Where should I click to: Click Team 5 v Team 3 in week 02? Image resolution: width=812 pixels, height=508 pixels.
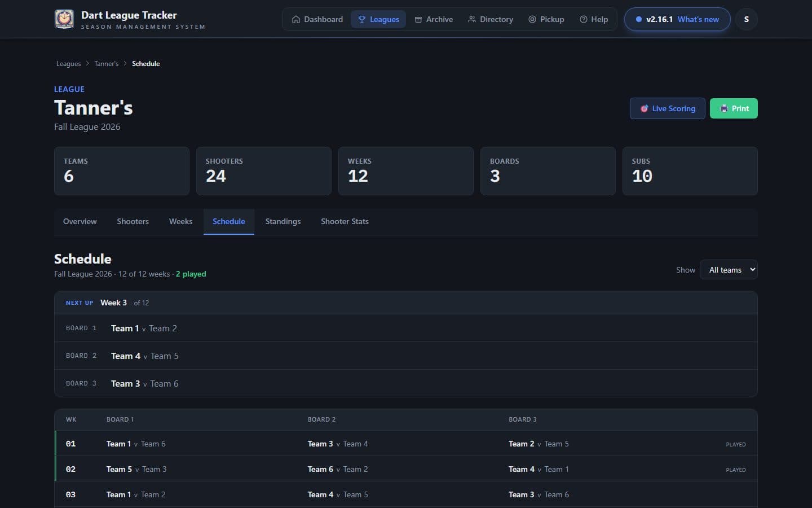136,469
